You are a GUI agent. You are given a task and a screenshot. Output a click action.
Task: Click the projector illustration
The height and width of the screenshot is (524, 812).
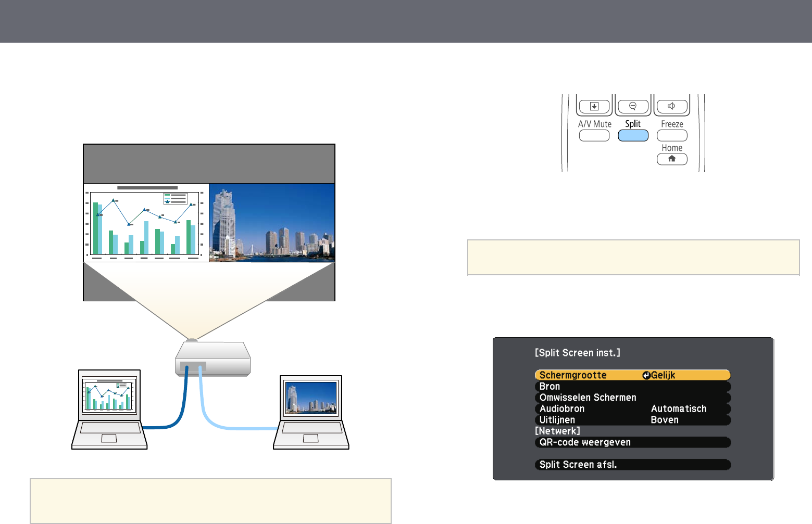(x=213, y=358)
